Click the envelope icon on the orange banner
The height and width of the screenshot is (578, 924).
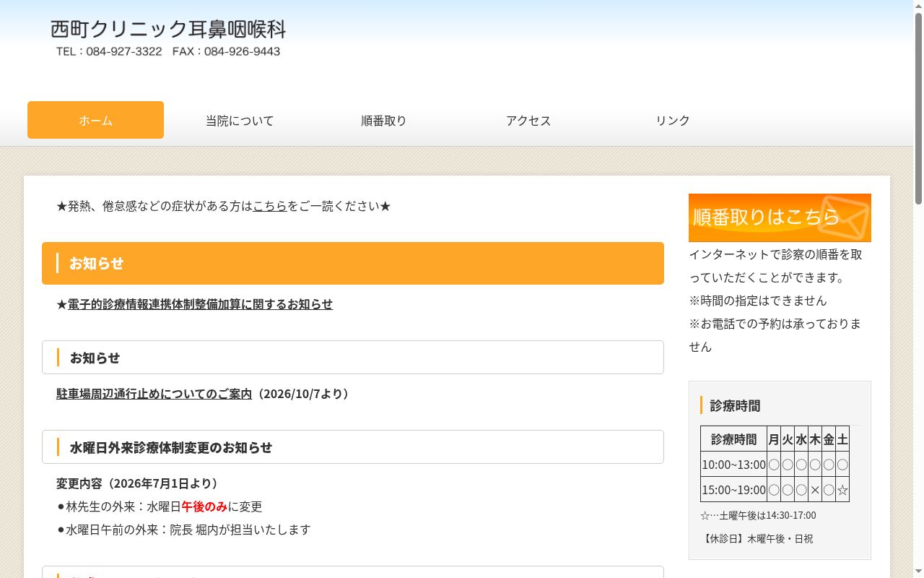coord(844,217)
